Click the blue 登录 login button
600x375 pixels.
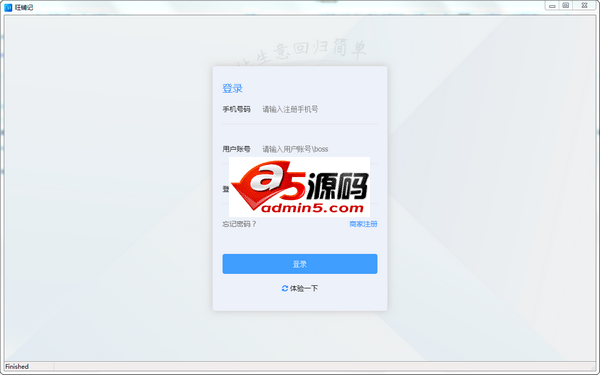(x=300, y=264)
